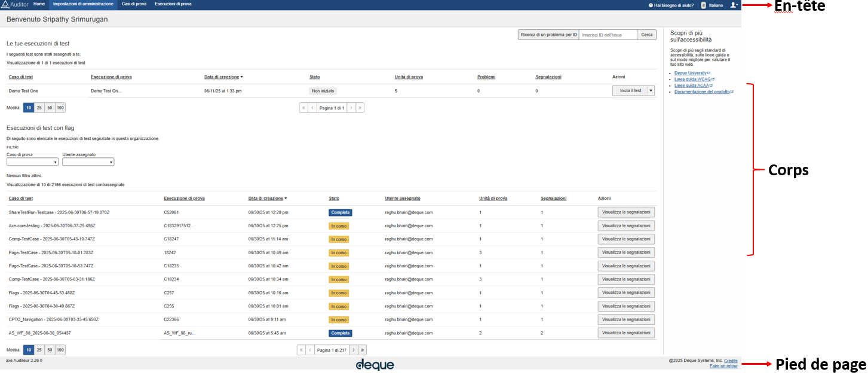
Task: Click the 'Cerca' search button
Action: [x=646, y=35]
